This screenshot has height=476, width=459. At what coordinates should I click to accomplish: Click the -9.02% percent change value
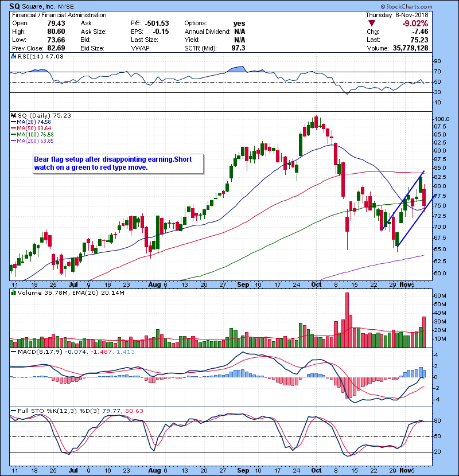click(415, 24)
